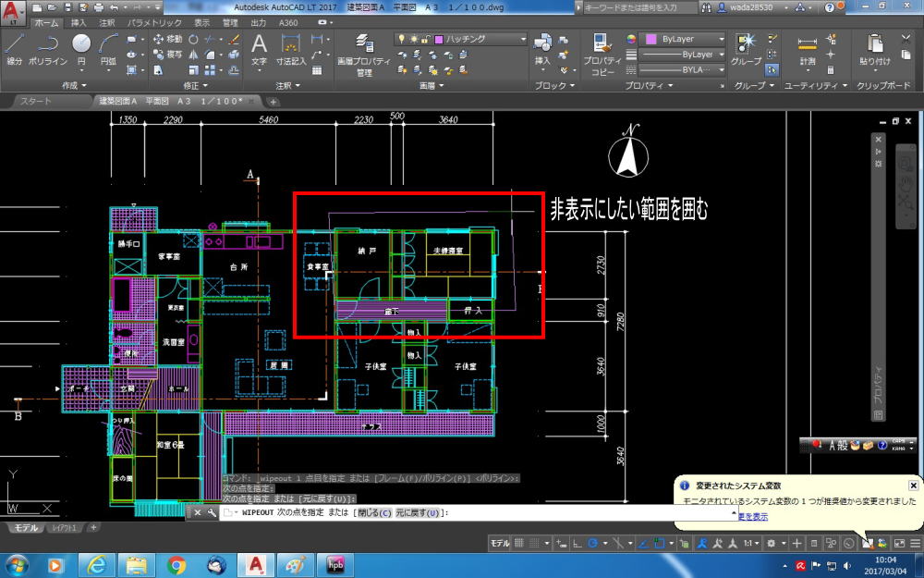Switch to the スタート file tab
Screen dimensions: 924x578
click(x=36, y=101)
